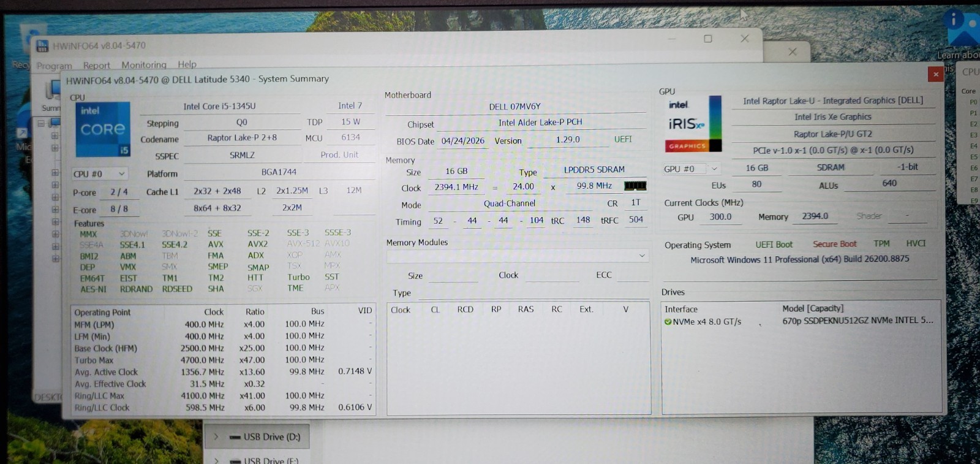Click the BIOS date 04/24/2026 value
Viewport: 980px width, 464px height.
(x=462, y=141)
